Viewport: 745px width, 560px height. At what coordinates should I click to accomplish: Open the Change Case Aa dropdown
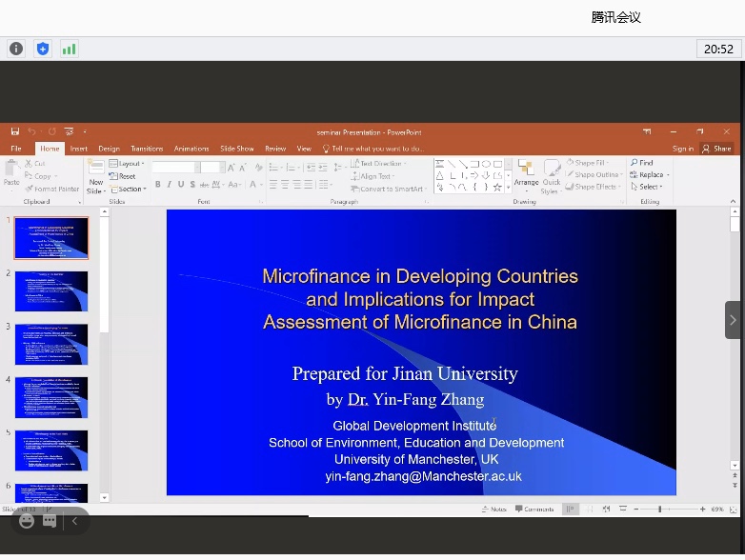[234, 185]
